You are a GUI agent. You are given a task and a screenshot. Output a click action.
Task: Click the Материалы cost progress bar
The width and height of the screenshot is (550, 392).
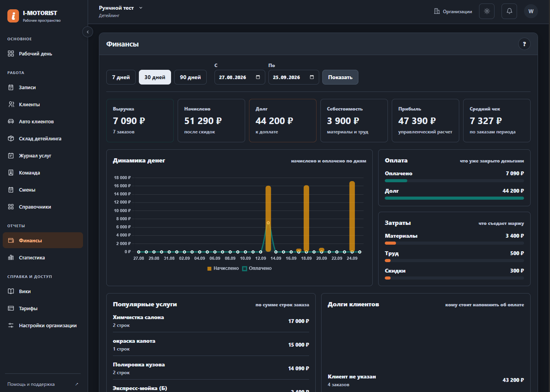[x=454, y=243]
